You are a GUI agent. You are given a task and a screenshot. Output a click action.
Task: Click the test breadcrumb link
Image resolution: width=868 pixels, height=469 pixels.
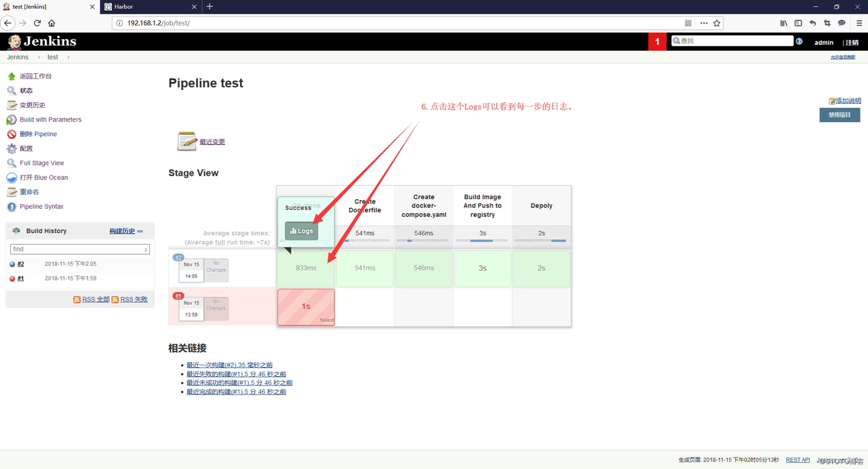(53, 58)
